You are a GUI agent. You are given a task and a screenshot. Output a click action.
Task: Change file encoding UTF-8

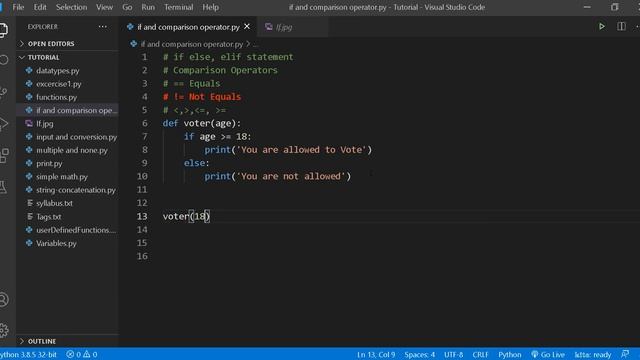pos(453,354)
